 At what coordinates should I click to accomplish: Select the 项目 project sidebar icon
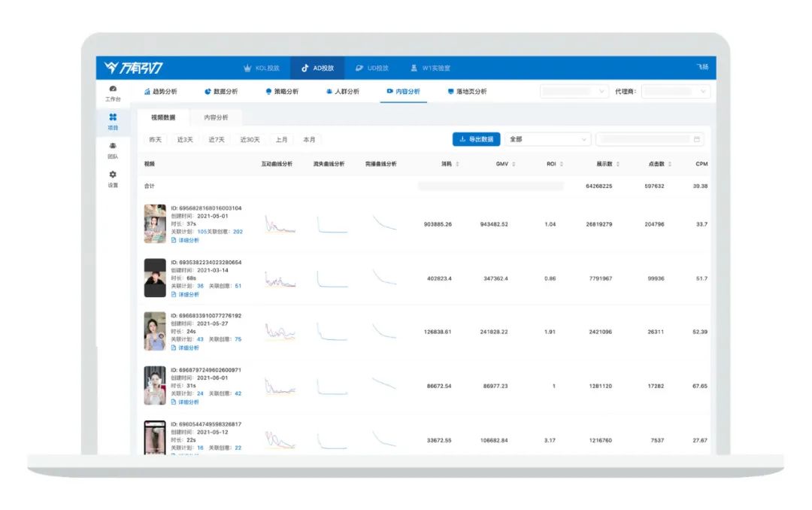113,121
